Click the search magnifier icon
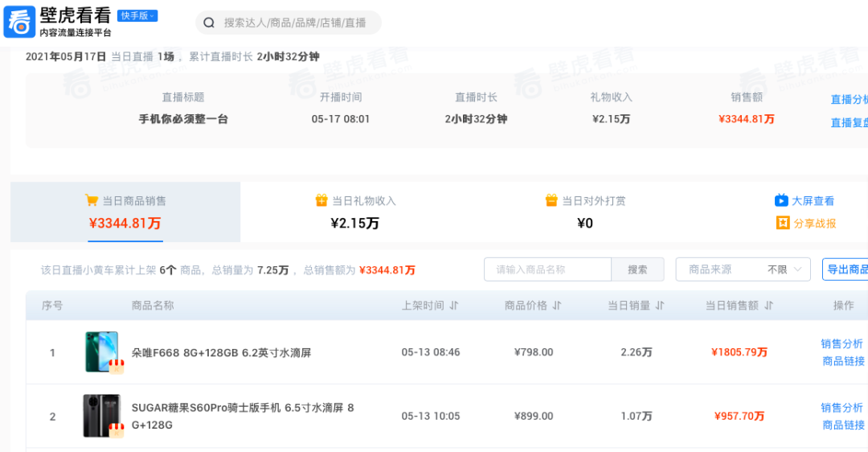 coord(209,23)
